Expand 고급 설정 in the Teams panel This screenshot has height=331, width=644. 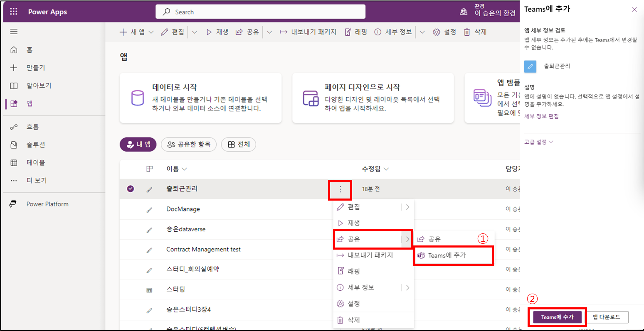coord(539,142)
